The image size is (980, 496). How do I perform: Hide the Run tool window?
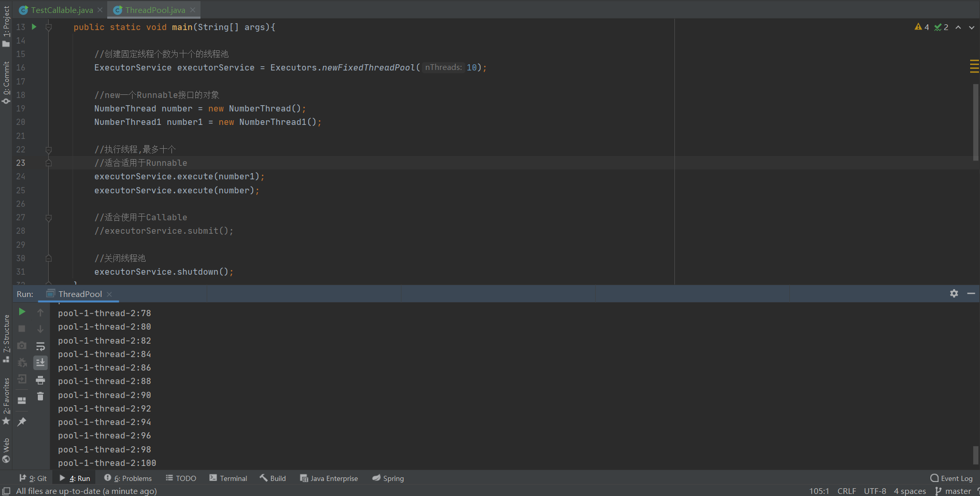click(x=971, y=293)
